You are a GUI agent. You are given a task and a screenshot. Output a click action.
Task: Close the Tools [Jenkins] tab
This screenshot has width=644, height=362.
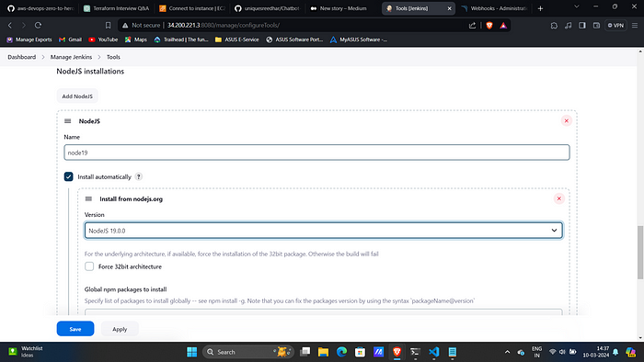pos(449,8)
